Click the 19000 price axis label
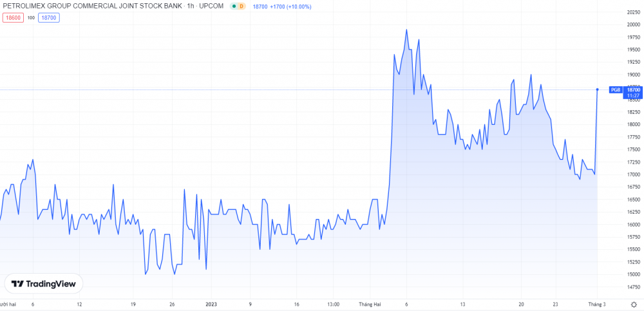Viewport: 644px width, 311px height. click(633, 75)
